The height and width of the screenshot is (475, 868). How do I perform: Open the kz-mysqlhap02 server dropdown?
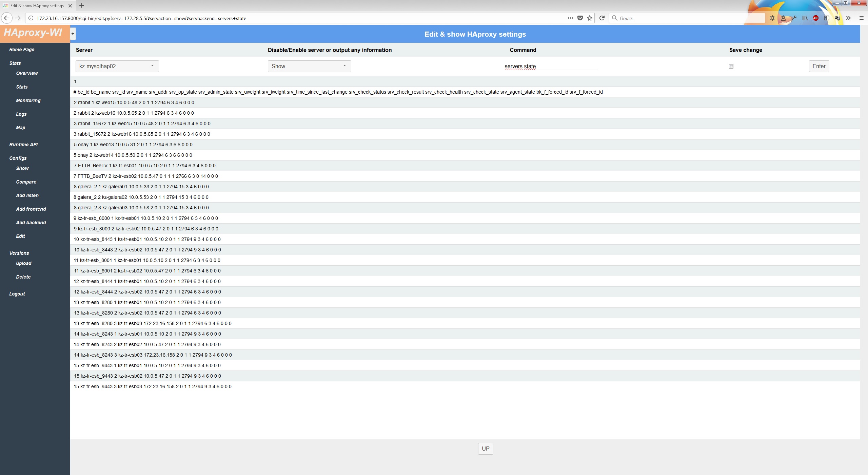117,66
